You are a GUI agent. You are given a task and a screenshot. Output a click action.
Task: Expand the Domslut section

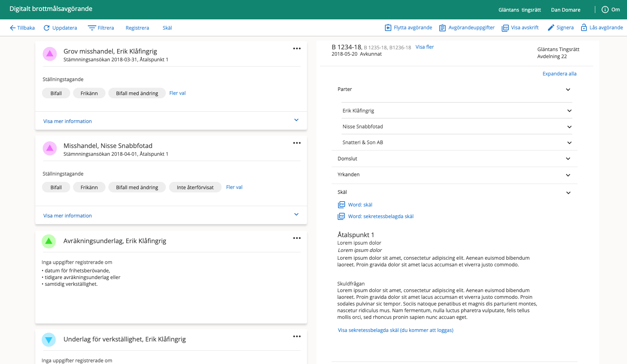tap(454, 159)
